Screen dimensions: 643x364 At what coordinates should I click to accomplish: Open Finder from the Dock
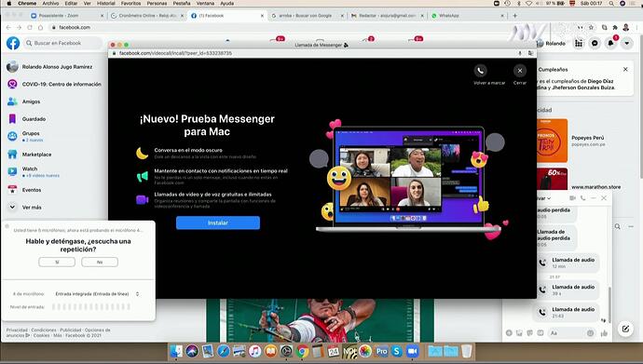click(x=176, y=351)
